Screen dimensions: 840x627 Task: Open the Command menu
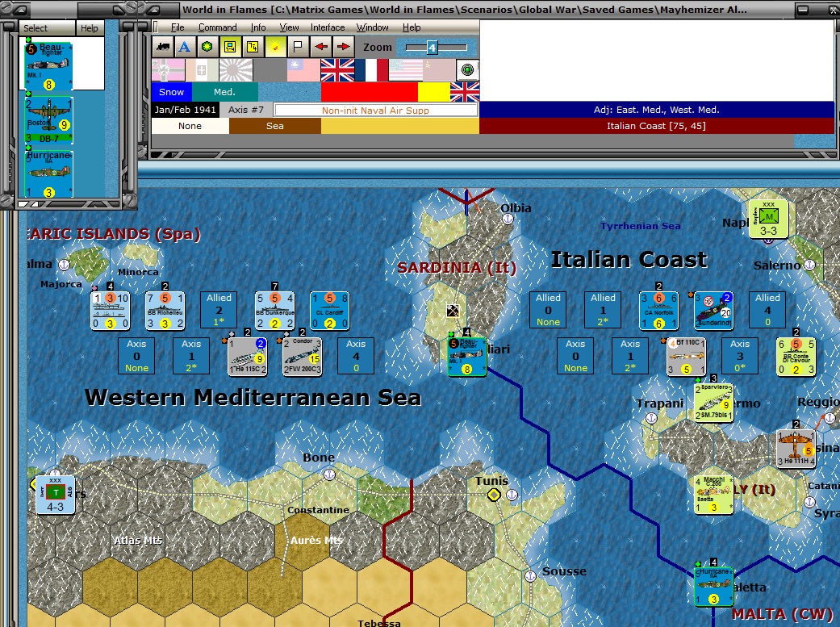tap(218, 27)
